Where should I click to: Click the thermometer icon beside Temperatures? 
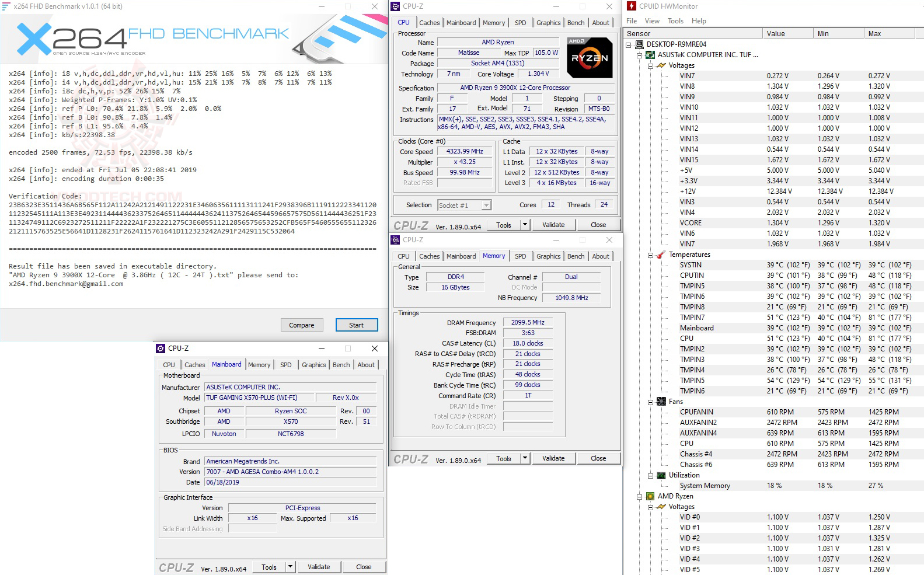pos(661,255)
